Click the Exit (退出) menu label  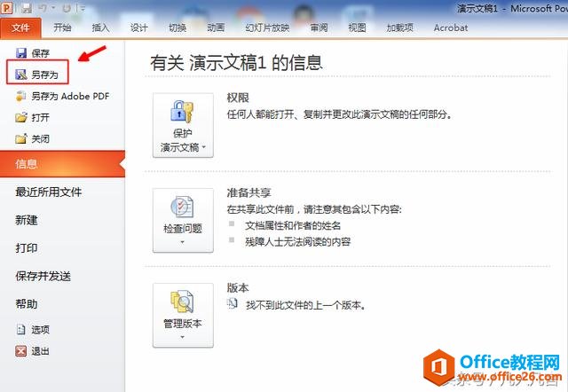(40, 351)
